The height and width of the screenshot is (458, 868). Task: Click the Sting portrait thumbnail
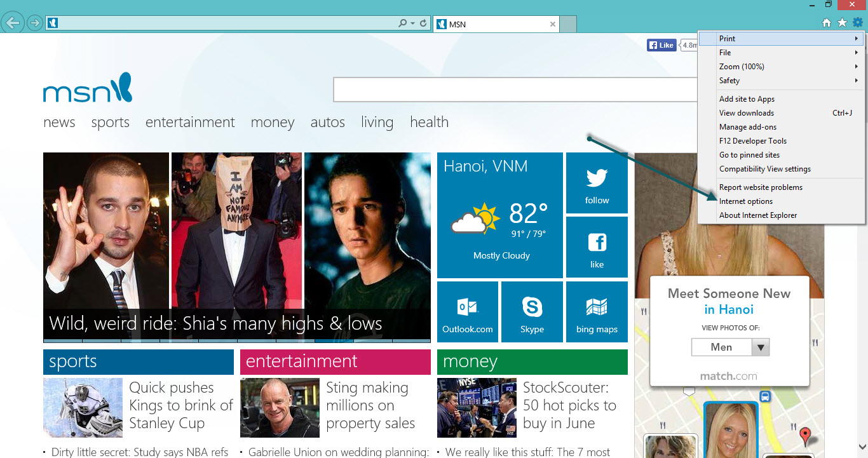[280, 408]
